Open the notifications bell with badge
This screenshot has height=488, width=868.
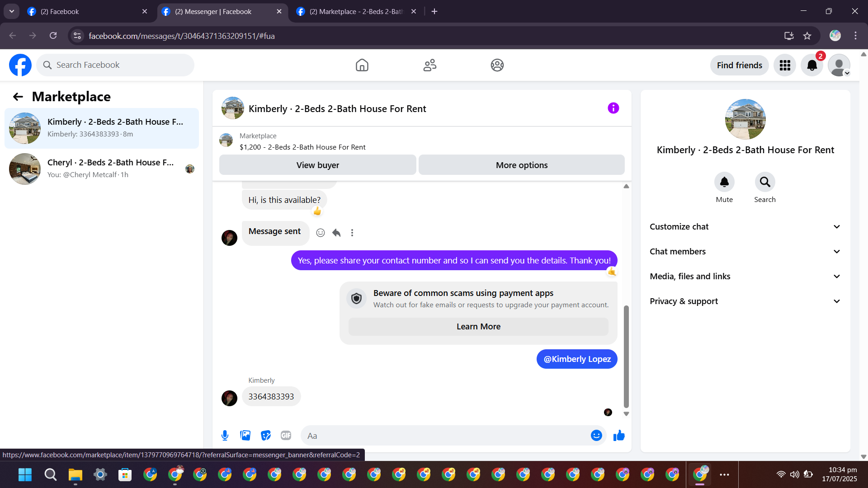pos(812,66)
